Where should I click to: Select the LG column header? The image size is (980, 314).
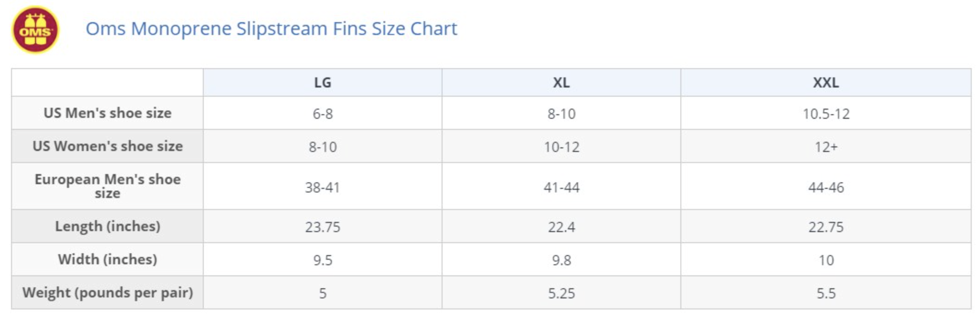click(x=322, y=83)
